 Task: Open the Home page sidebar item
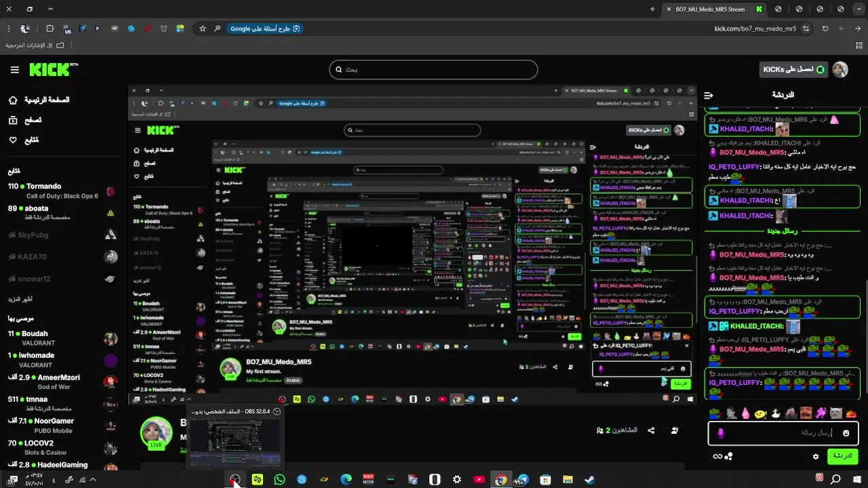coord(40,100)
